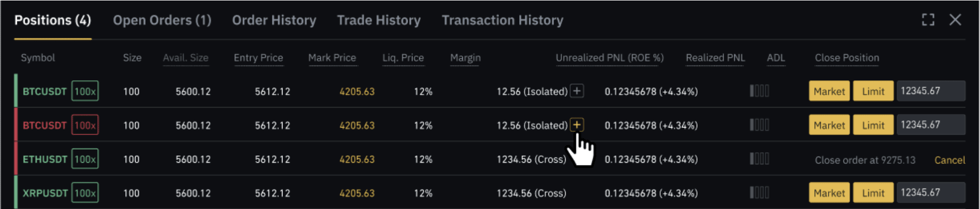Click the ADL indicator bars on ETHUSDT row

click(760, 159)
